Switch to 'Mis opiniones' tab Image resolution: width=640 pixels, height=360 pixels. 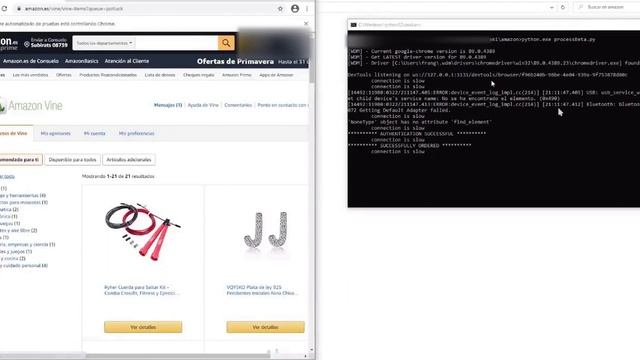pos(56,133)
